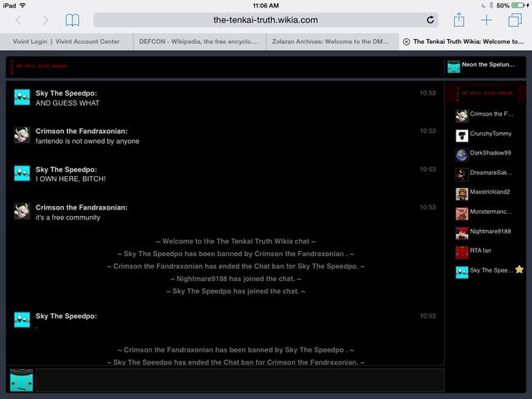Tap Safari's back arrow
Viewport: 532px width, 399px height.
point(18,20)
